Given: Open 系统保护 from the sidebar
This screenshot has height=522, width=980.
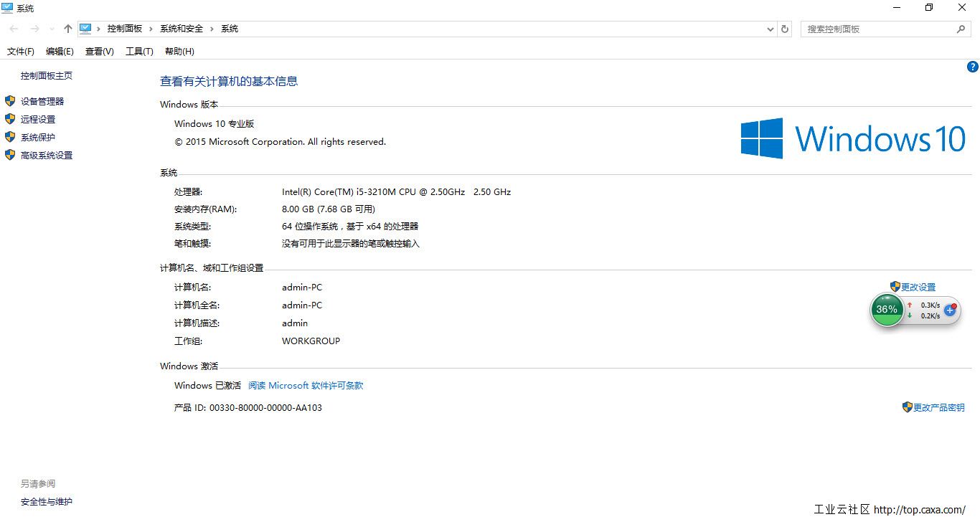Looking at the screenshot, I should click(x=38, y=138).
